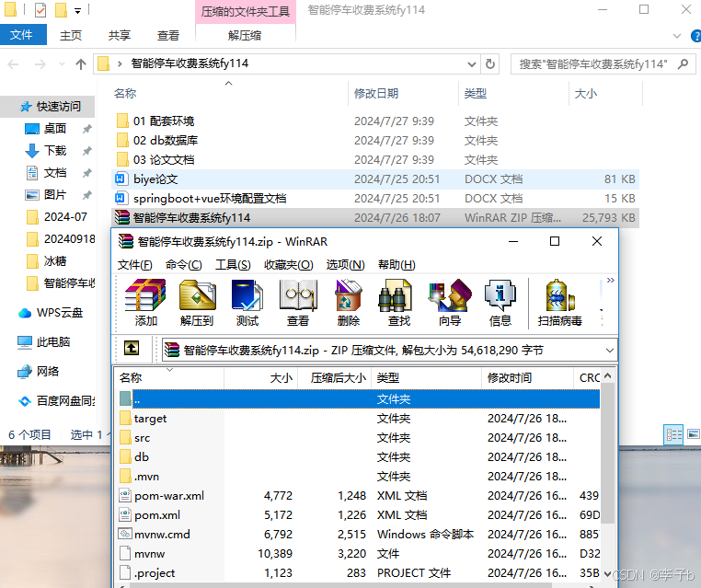The width and height of the screenshot is (701, 588).
Task: Open WPS云盘 in Explorer sidebar
Action: (x=50, y=313)
